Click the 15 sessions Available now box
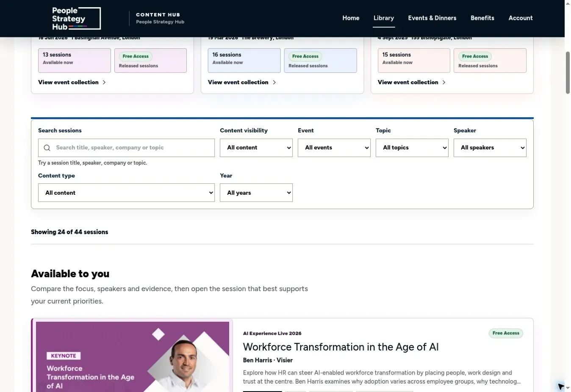The width and height of the screenshot is (571, 392). pos(414,61)
